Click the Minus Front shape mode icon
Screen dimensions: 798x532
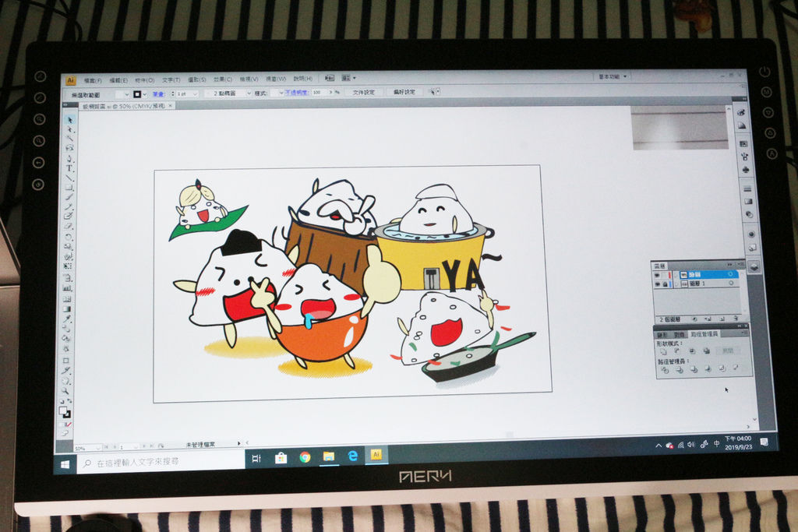click(x=677, y=351)
